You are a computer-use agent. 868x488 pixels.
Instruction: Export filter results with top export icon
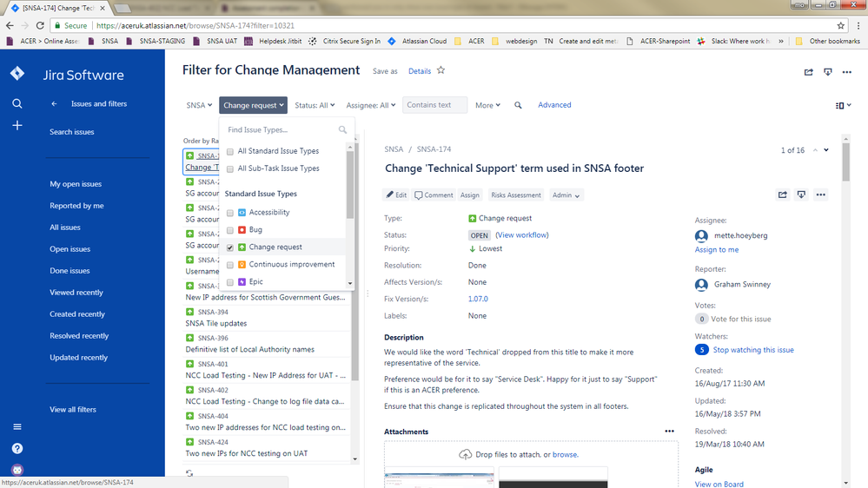coord(827,72)
